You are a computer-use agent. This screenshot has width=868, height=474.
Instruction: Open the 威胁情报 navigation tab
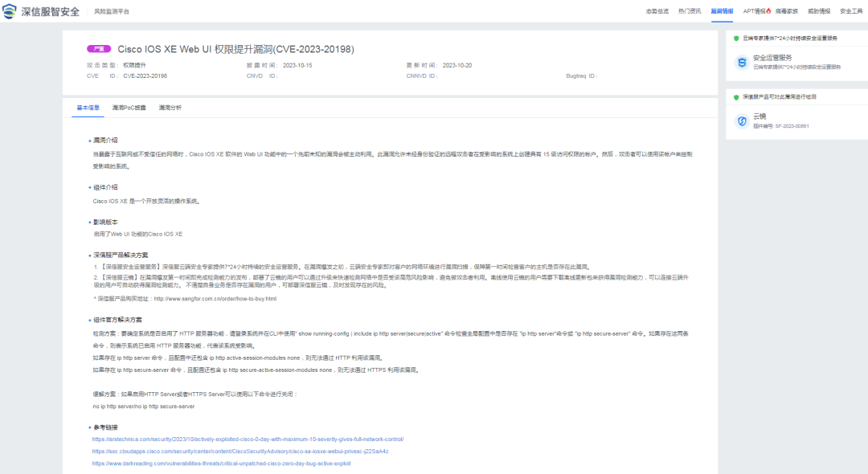pos(819,11)
